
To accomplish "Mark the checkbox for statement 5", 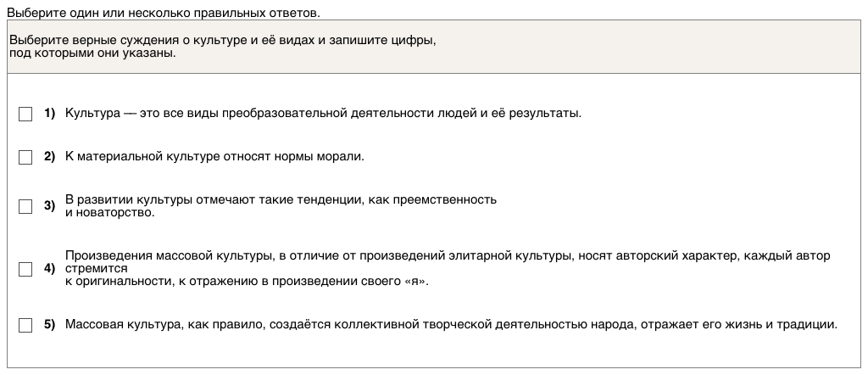I will point(25,325).
